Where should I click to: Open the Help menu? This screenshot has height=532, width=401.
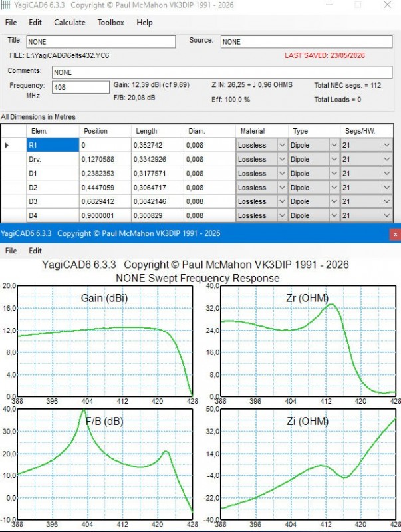click(x=144, y=23)
